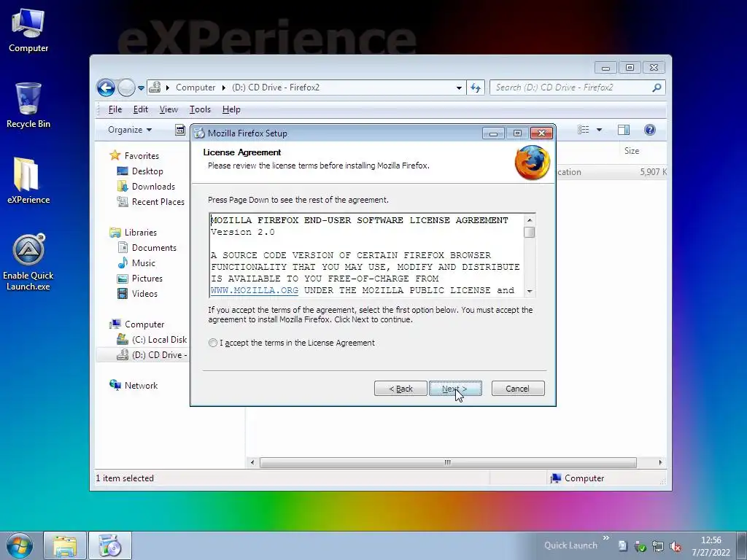
Task: Open Downloads in Favorites
Action: tap(153, 187)
